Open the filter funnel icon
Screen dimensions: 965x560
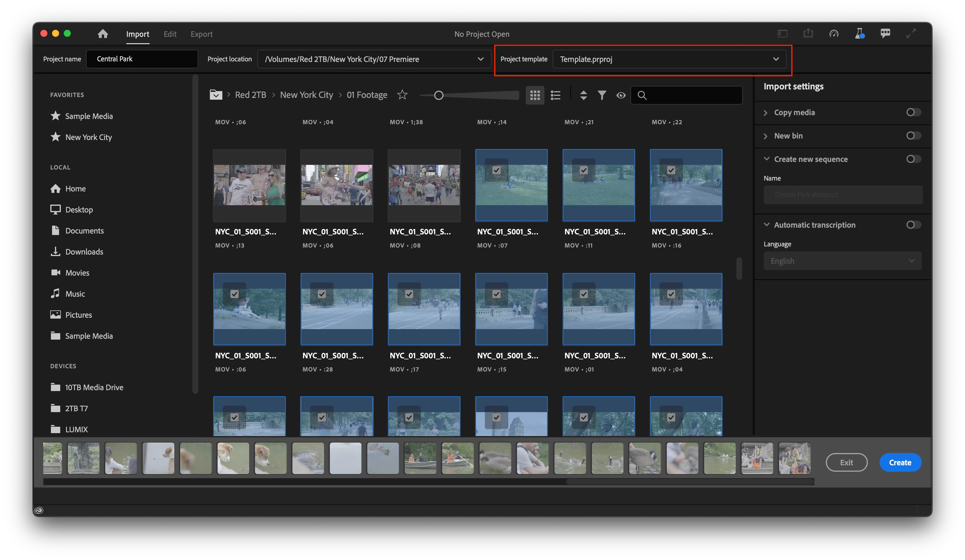(x=602, y=95)
